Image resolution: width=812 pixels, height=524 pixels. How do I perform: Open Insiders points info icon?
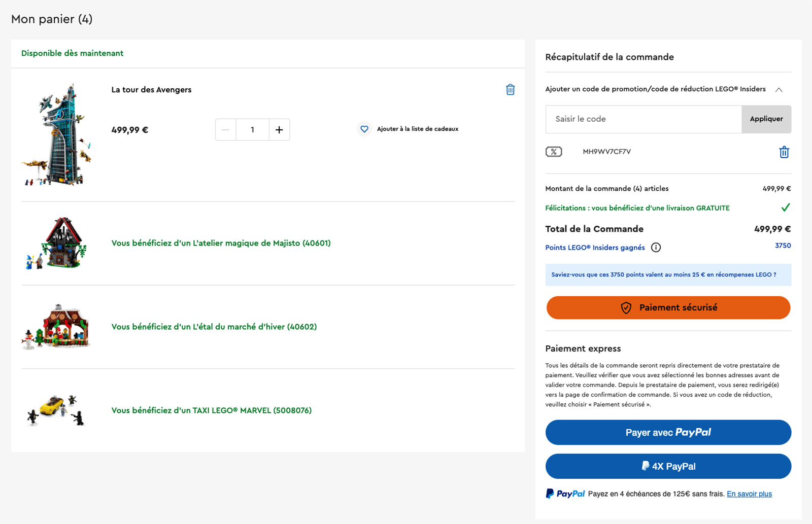tap(656, 248)
